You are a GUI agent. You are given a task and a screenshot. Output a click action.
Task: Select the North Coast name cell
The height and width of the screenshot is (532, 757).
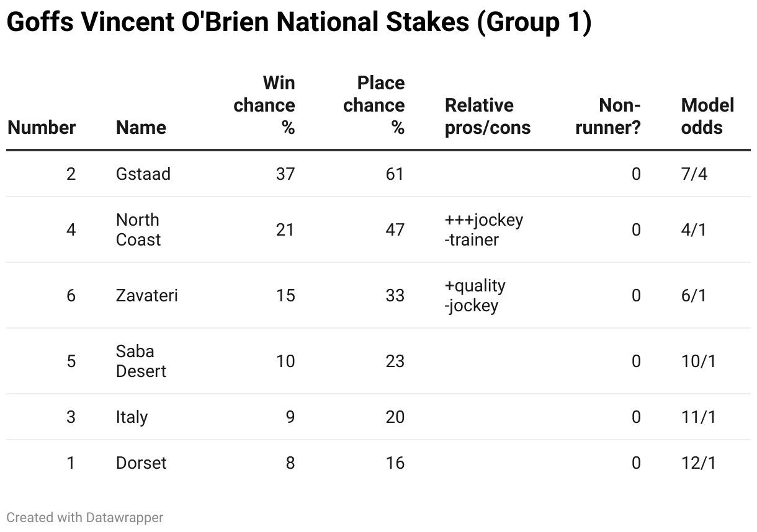click(x=138, y=229)
